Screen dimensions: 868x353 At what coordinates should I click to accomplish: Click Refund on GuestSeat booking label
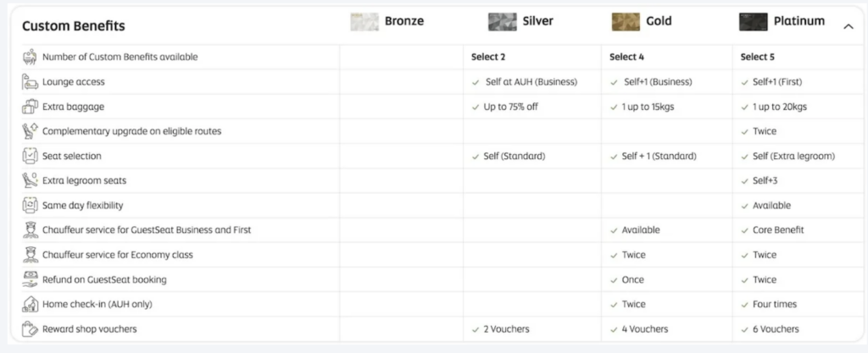[104, 279]
